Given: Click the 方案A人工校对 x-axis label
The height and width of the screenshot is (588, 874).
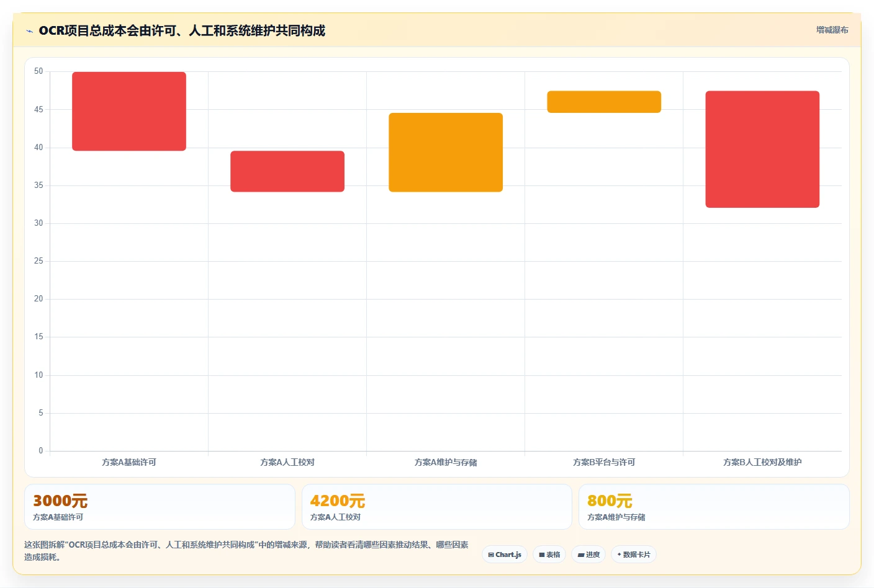Looking at the screenshot, I should coord(287,462).
